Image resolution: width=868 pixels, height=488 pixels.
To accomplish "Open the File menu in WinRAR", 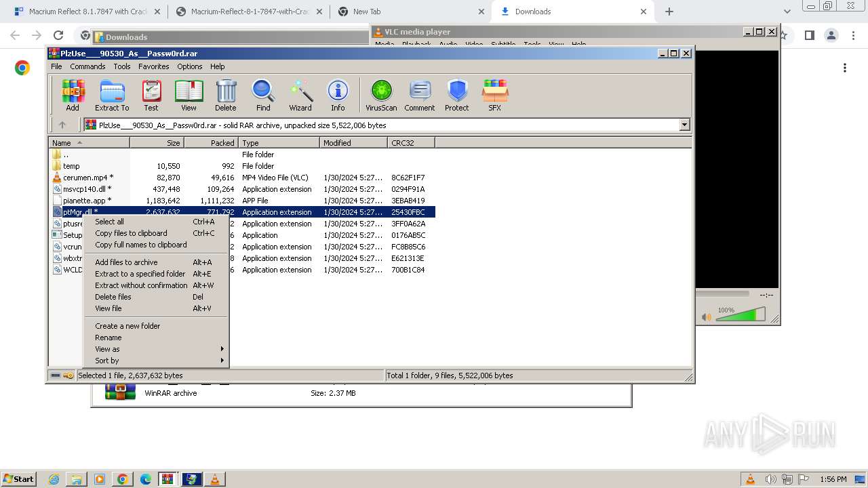I will 56,66.
